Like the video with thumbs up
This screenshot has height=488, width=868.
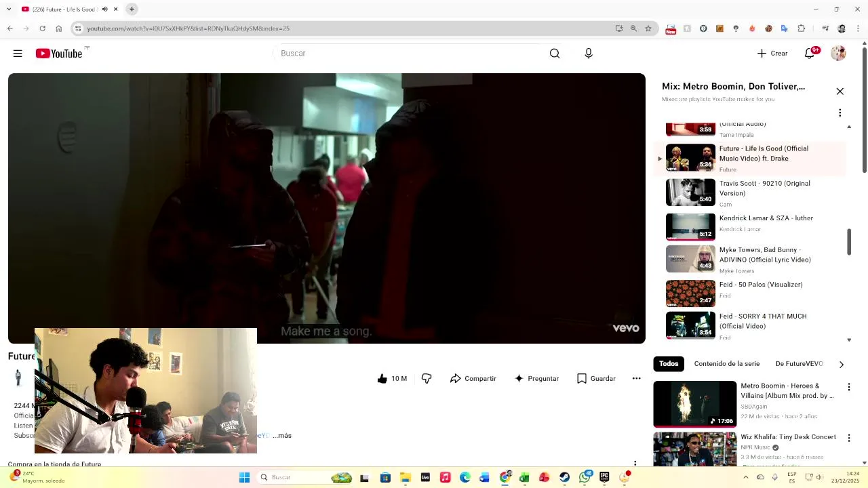click(x=392, y=379)
